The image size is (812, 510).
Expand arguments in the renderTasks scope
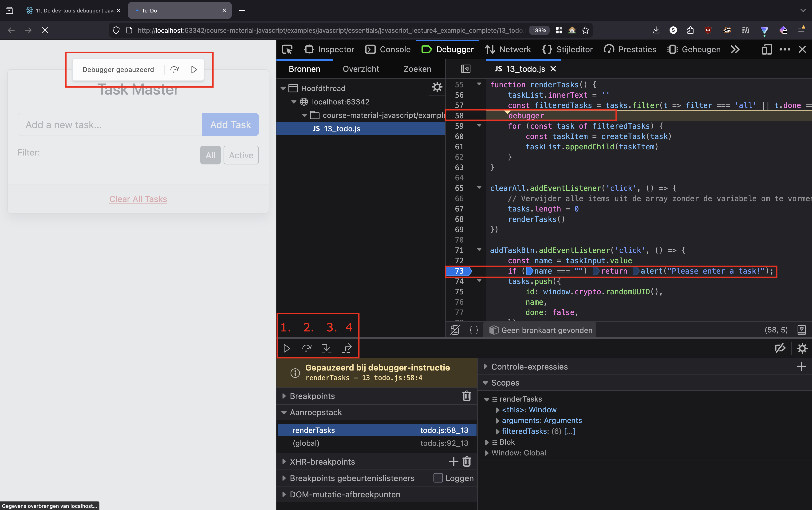point(498,420)
